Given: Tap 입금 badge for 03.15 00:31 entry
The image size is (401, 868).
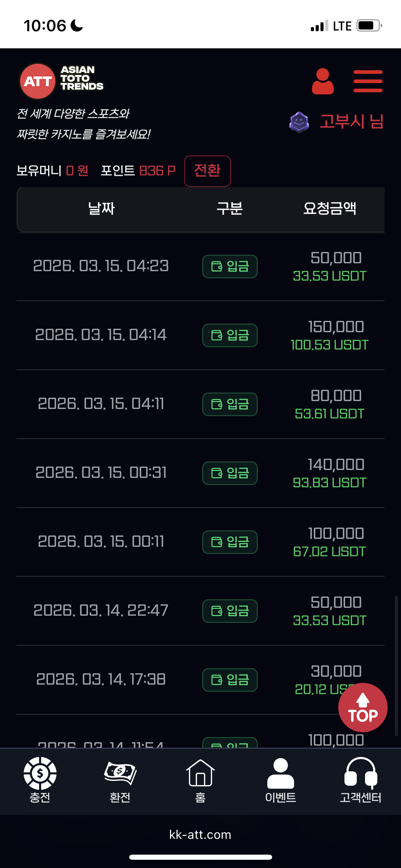Looking at the screenshot, I should (x=230, y=473).
